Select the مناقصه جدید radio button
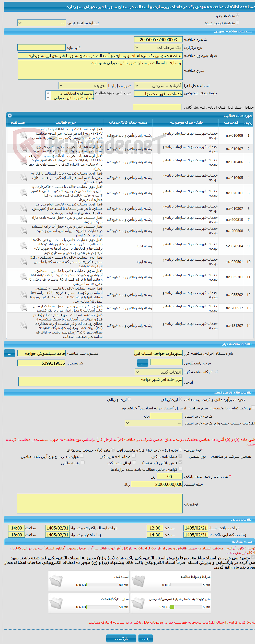 pos(238,16)
